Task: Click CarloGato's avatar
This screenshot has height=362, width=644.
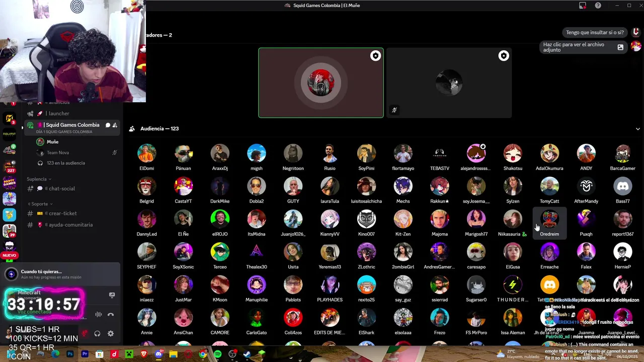Action: (x=257, y=318)
